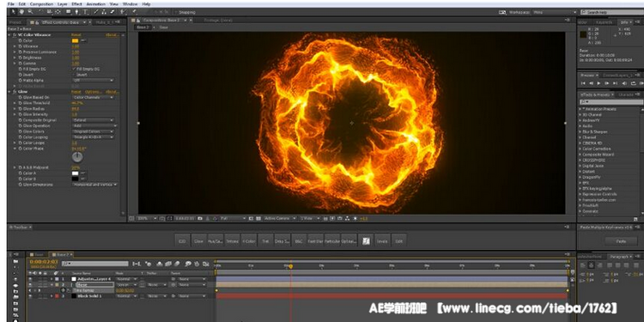
Task: Take a snapshot with camera icon in viewer
Action: (x=200, y=218)
